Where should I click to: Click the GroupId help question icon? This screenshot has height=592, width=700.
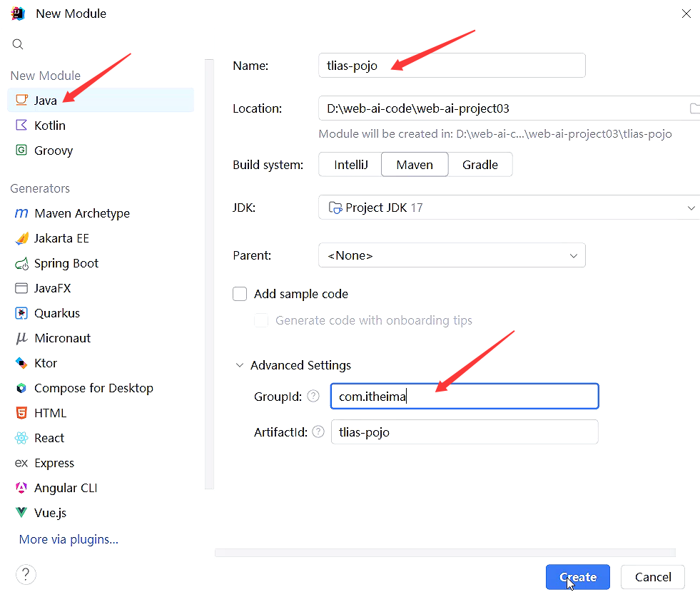point(313,396)
